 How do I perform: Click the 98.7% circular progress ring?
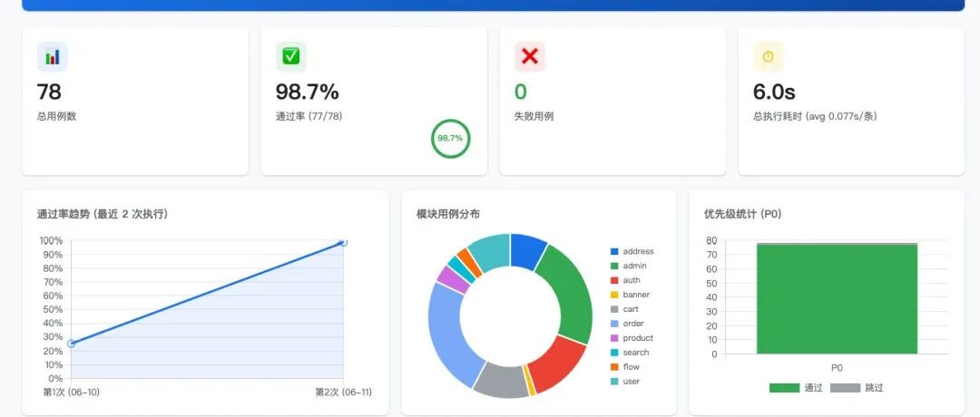[450, 139]
